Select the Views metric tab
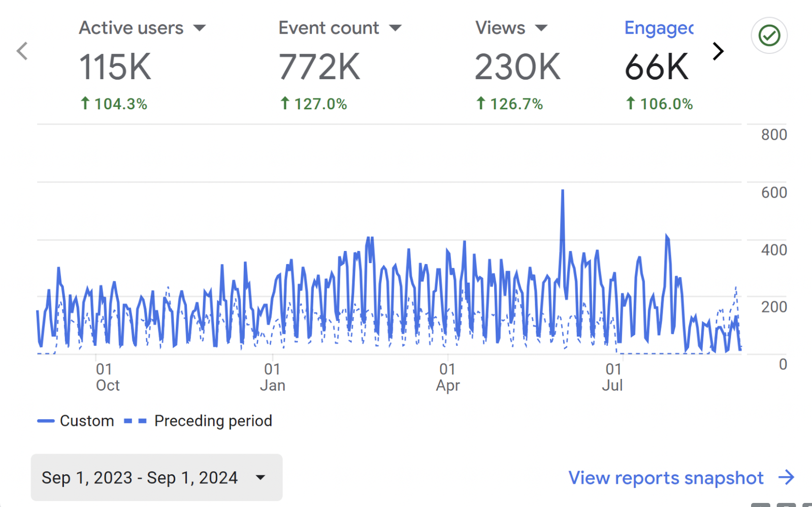 500,28
